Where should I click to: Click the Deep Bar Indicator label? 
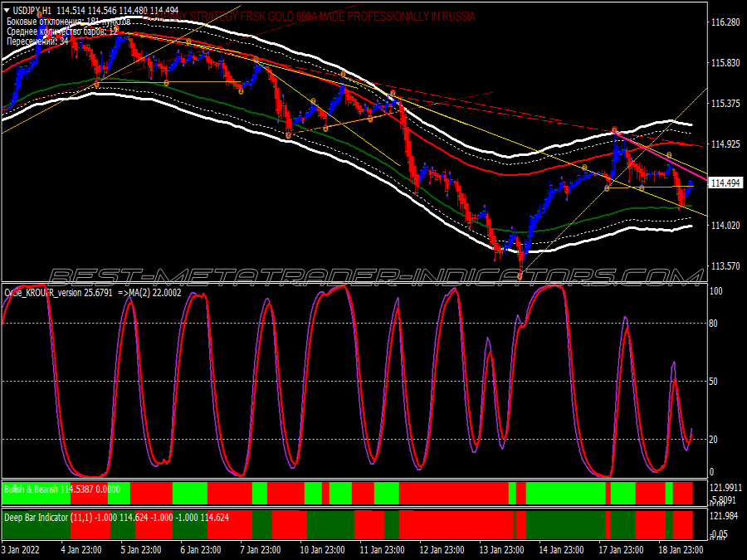click(x=37, y=517)
